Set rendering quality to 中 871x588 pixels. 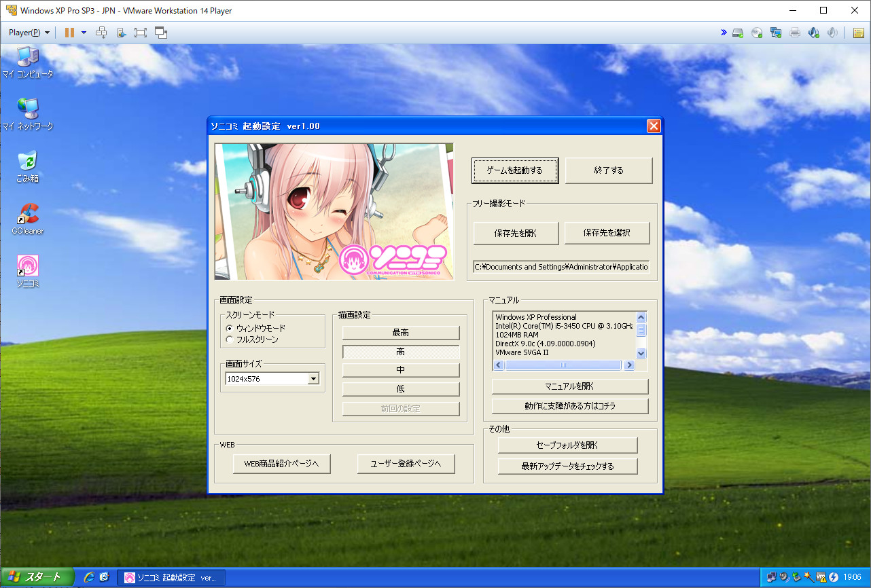coord(401,370)
